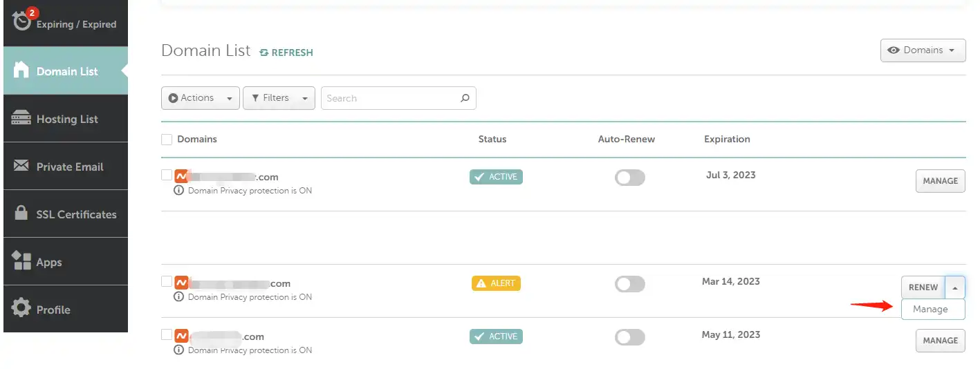Click Renew for the Mar 14, 2023 domain
The width and height of the screenshot is (980, 369).
click(923, 287)
